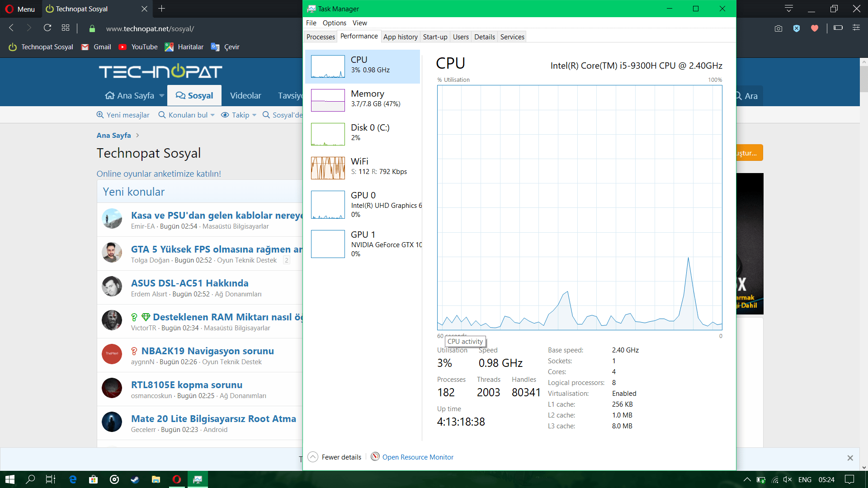This screenshot has height=488, width=868.
Task: Expand the Takip dropdown menu
Action: 254,115
